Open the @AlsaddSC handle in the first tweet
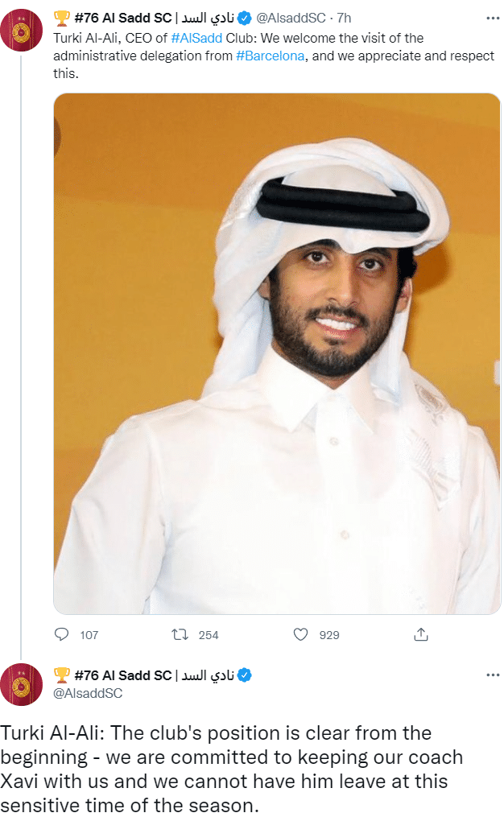The image size is (504, 817). tap(291, 18)
